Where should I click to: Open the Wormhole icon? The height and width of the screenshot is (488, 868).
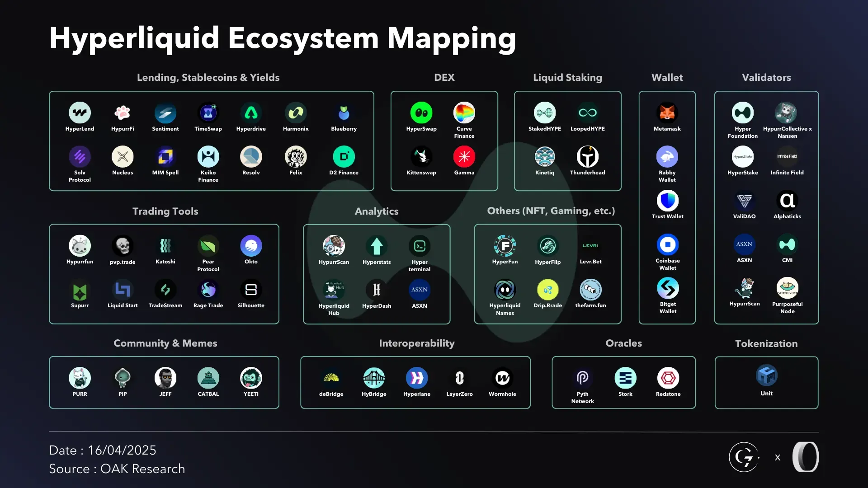[x=502, y=378]
